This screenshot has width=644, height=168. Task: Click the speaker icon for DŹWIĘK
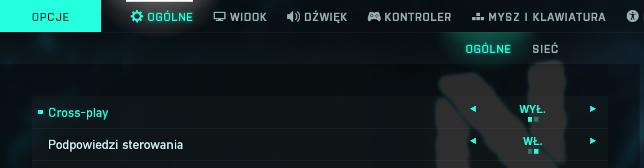pyautogui.click(x=293, y=16)
